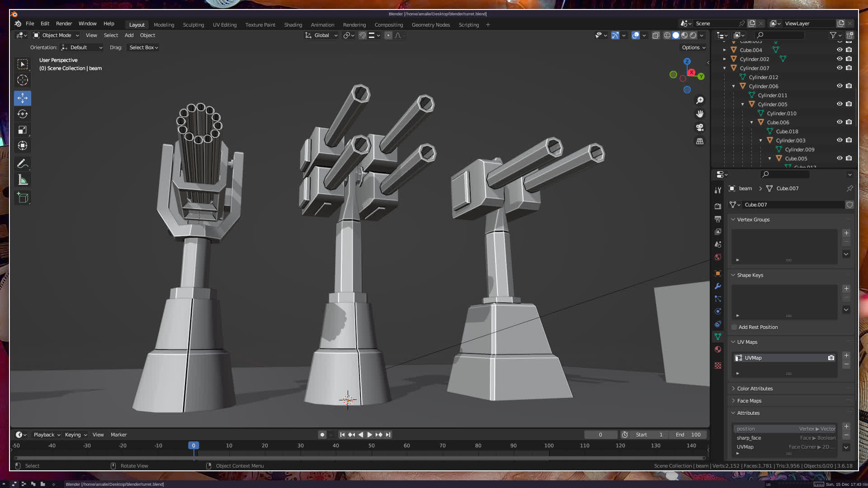Open the Object Mode dropdown
Image resolution: width=868 pixels, height=488 pixels.
coord(56,35)
